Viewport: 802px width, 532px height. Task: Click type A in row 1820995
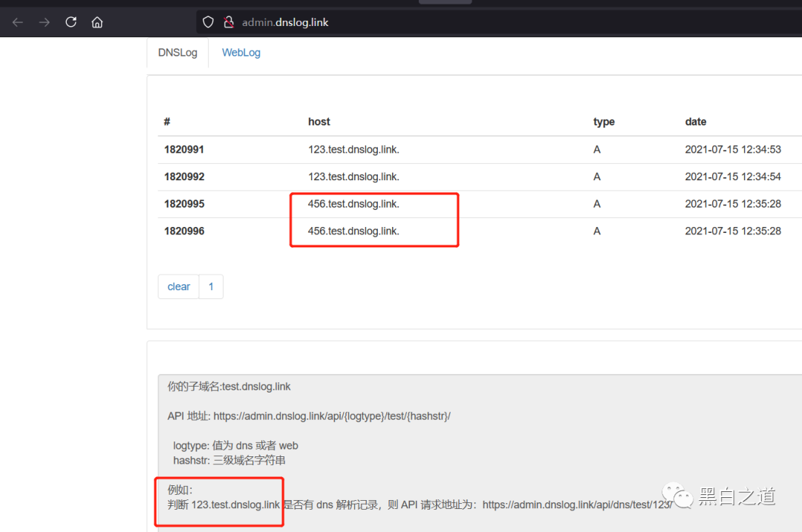coord(597,204)
